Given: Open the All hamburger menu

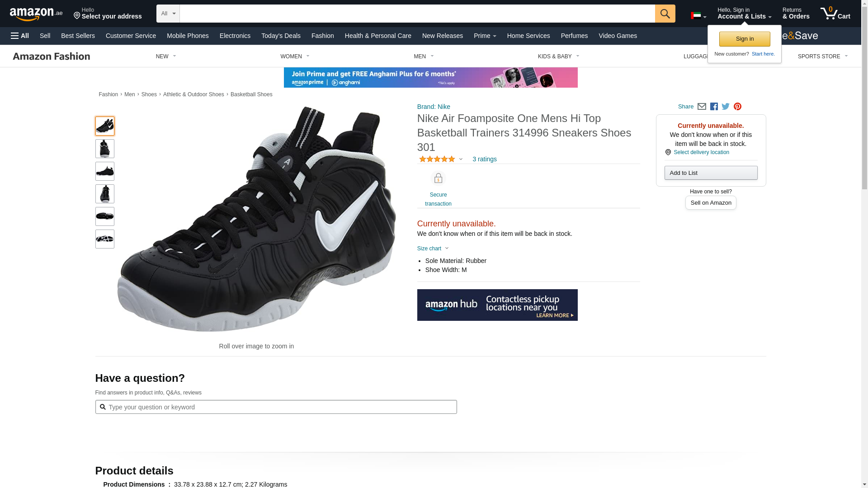Looking at the screenshot, I should pyautogui.click(x=20, y=36).
